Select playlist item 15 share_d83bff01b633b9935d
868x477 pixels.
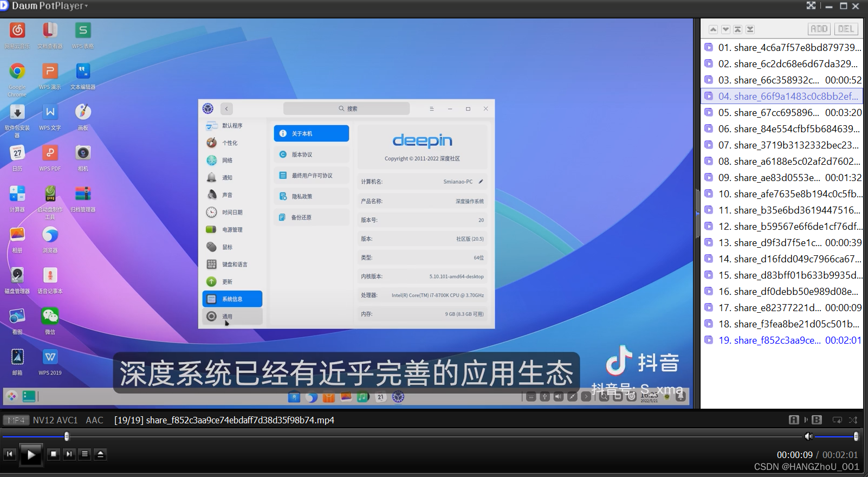point(782,275)
